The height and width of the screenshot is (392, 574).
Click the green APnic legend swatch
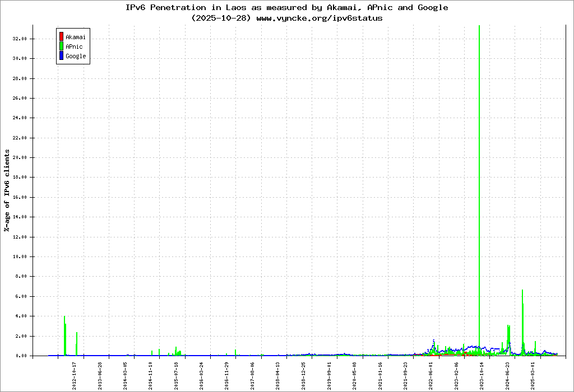(61, 46)
